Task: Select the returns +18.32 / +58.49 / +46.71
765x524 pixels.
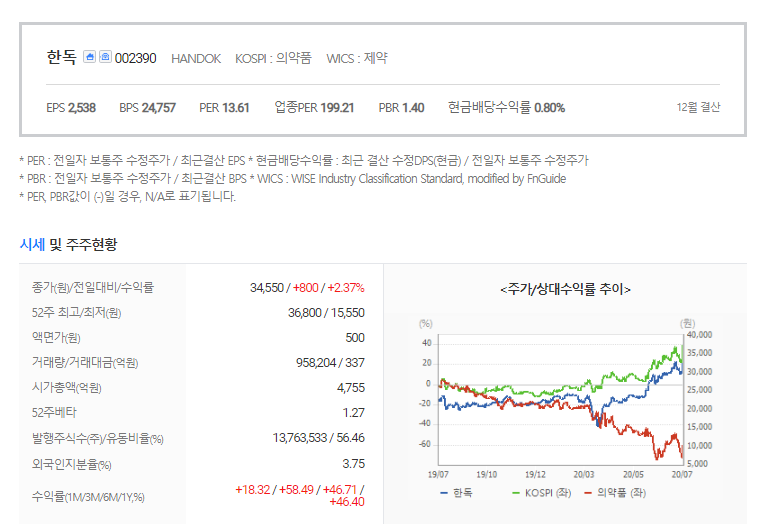Action: [300, 489]
